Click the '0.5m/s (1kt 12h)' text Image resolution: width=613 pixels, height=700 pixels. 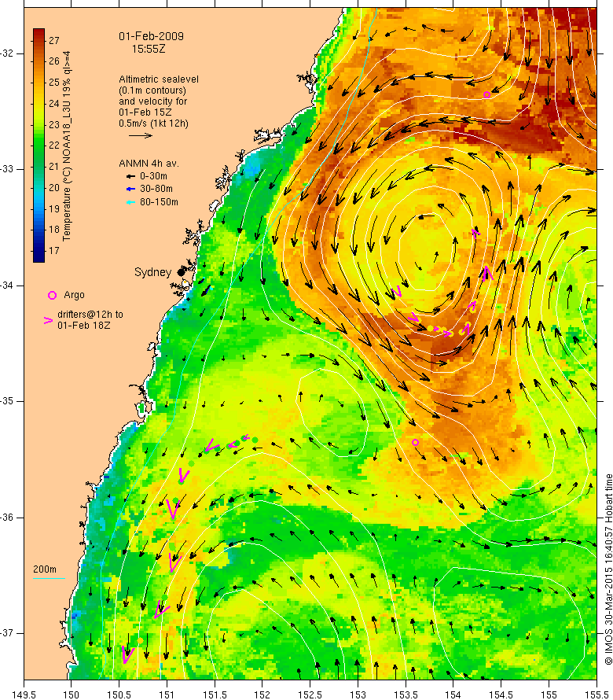coord(153,123)
